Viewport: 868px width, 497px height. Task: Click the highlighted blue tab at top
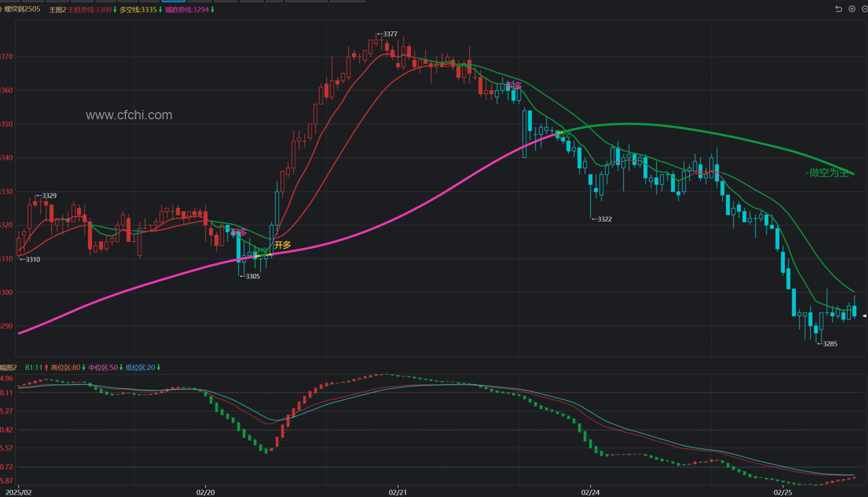point(173,1)
